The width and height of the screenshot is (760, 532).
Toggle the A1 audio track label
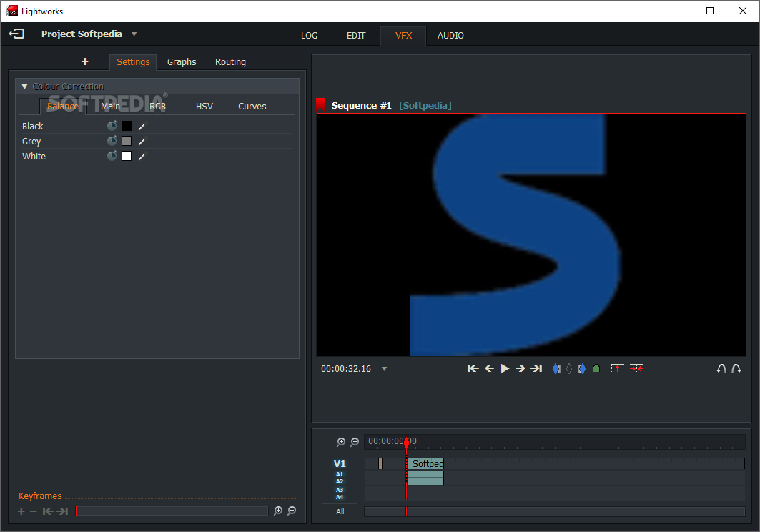(340, 474)
